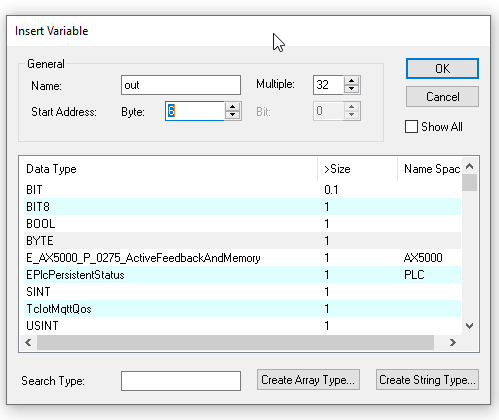Decrease the Multiple value with down arrow
Image resolution: width=499 pixels, height=420 pixels.
pyautogui.click(x=351, y=89)
